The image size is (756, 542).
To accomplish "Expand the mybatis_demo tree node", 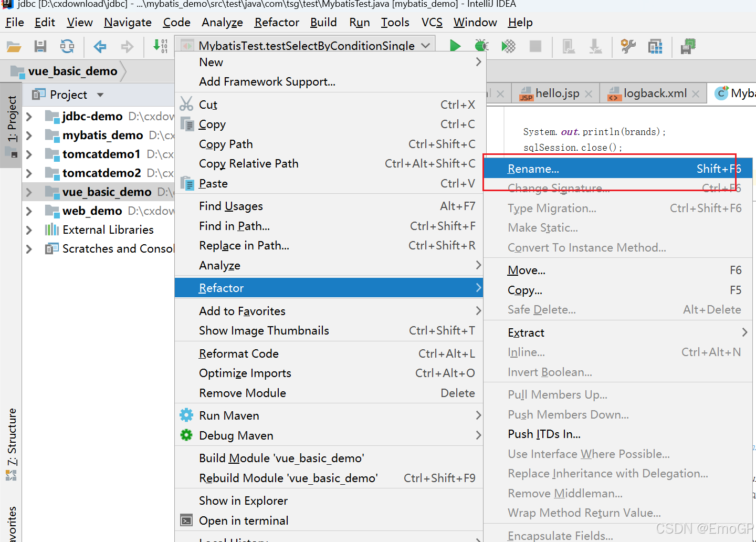I will (x=29, y=135).
